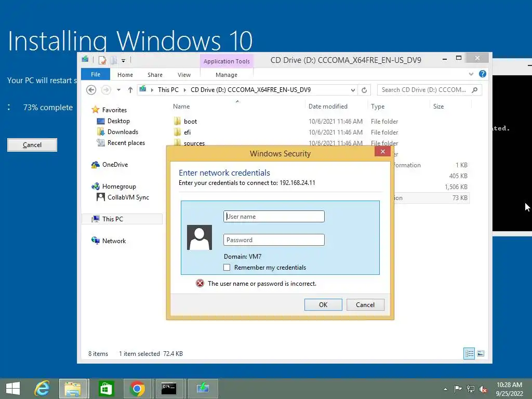
Task: Select the efi folder
Action: point(187,132)
